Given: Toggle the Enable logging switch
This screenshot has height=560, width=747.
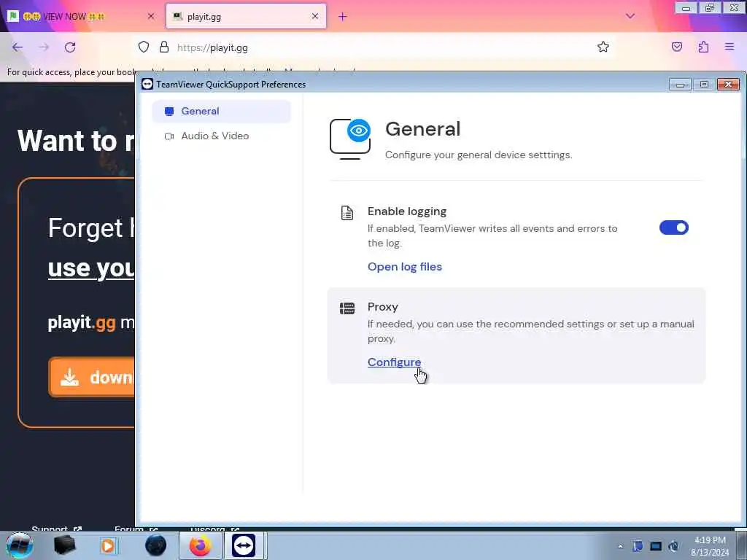Looking at the screenshot, I should (673, 227).
